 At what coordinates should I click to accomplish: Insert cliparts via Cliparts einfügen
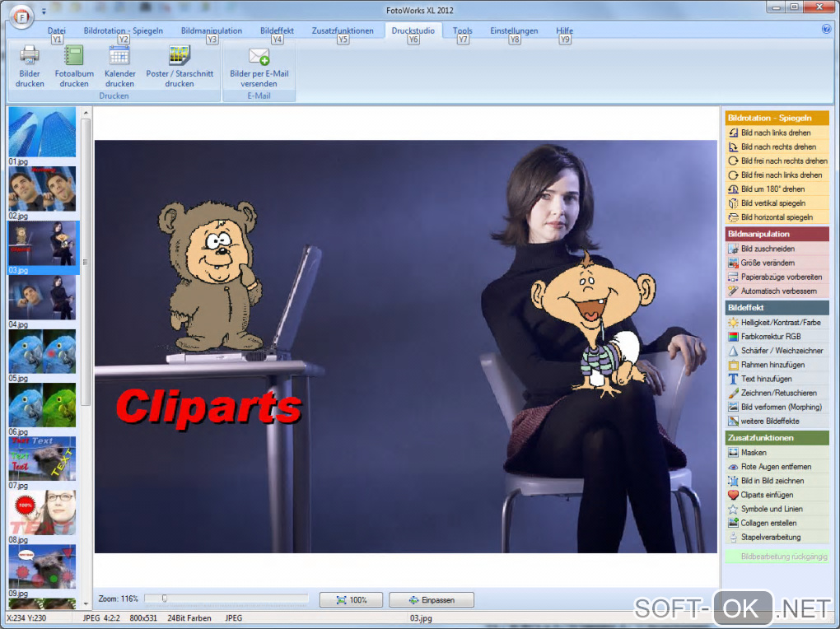[x=777, y=495]
